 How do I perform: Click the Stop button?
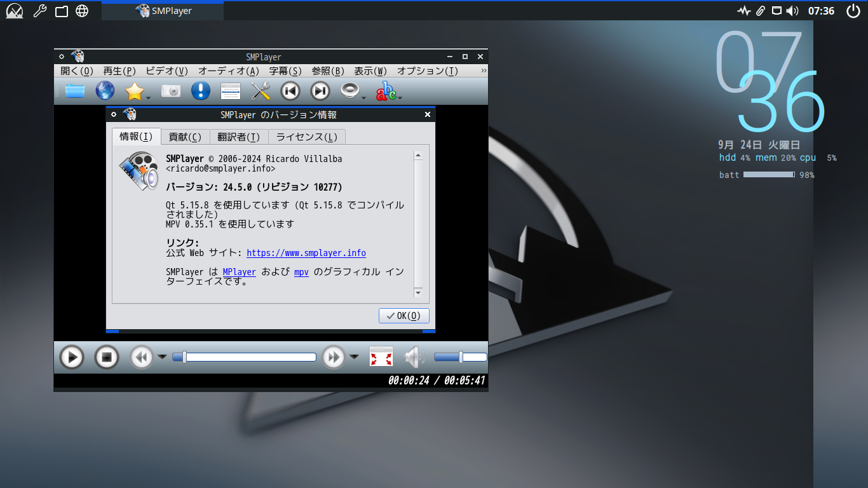[107, 357]
